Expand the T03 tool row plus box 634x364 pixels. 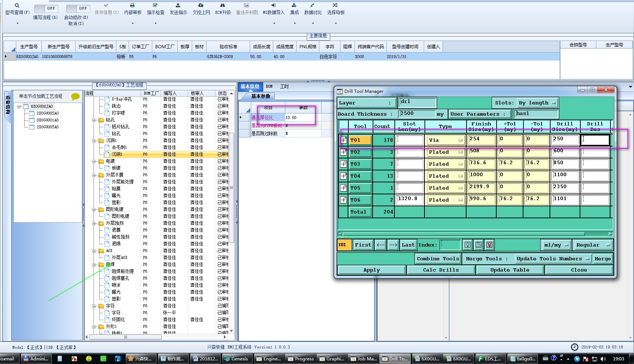344,164
